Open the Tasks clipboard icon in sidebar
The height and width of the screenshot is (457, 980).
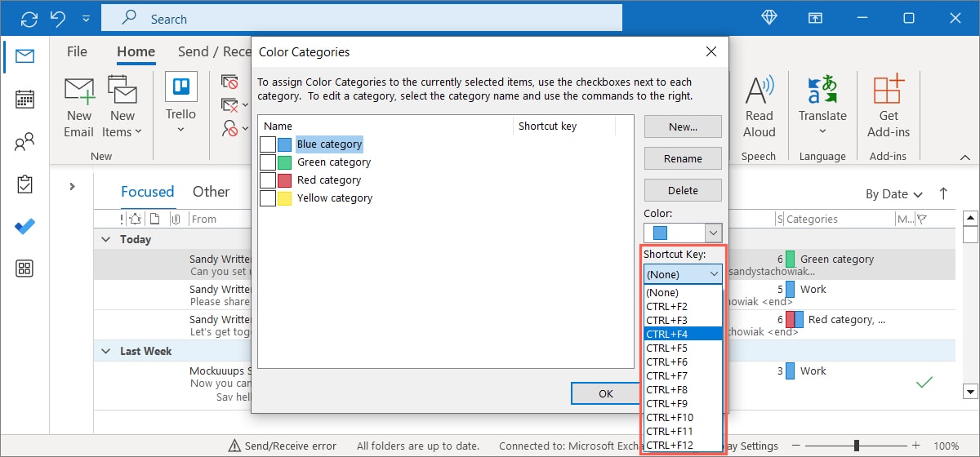pos(24,184)
